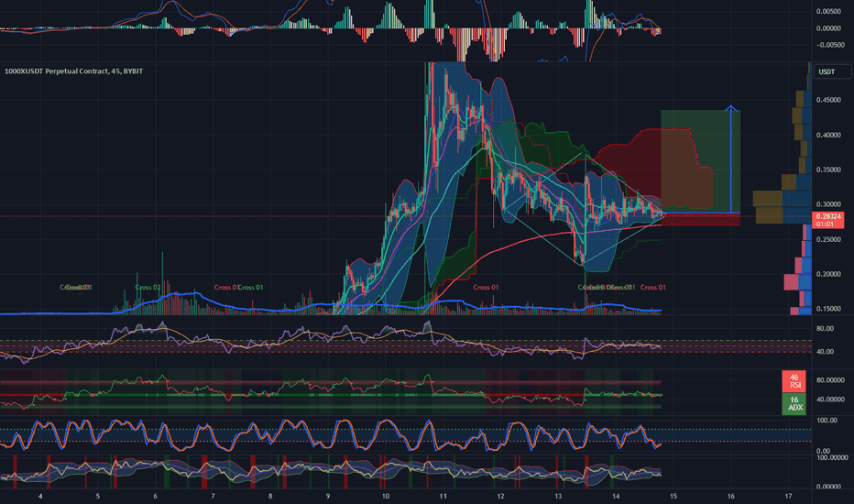
Task: Click 40.00000 on the ADX pane axis
Action: (x=830, y=400)
